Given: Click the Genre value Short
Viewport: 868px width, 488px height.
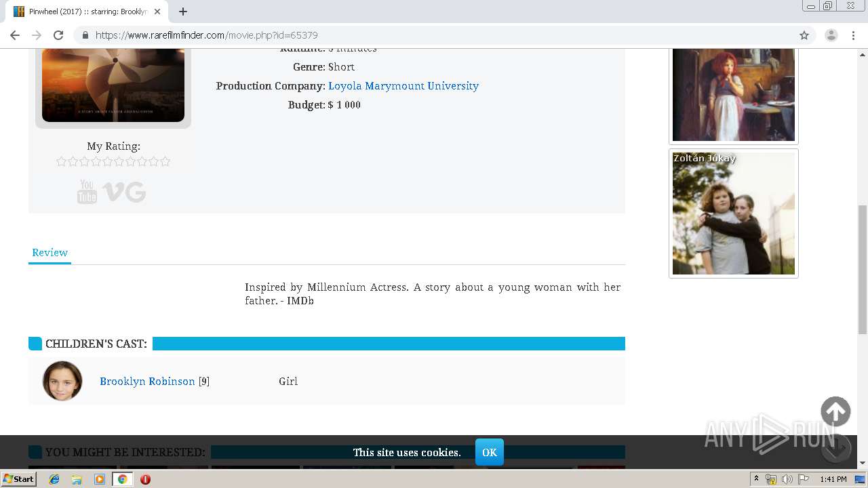Looking at the screenshot, I should tap(342, 67).
